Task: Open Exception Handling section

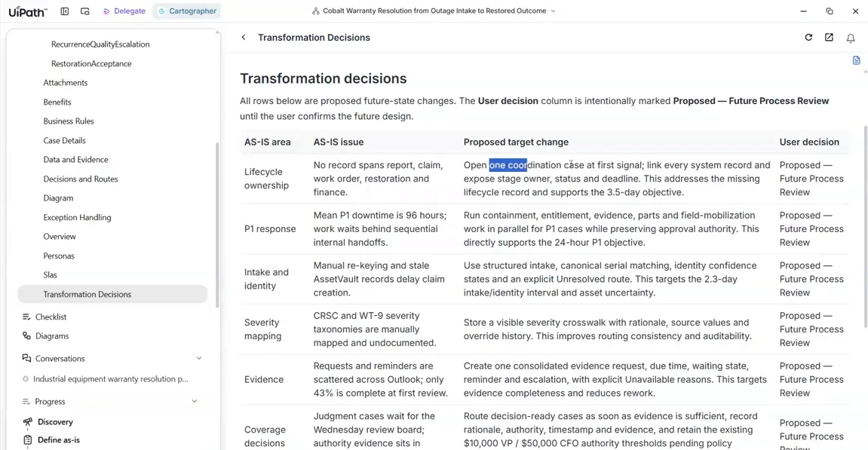Action: (77, 218)
